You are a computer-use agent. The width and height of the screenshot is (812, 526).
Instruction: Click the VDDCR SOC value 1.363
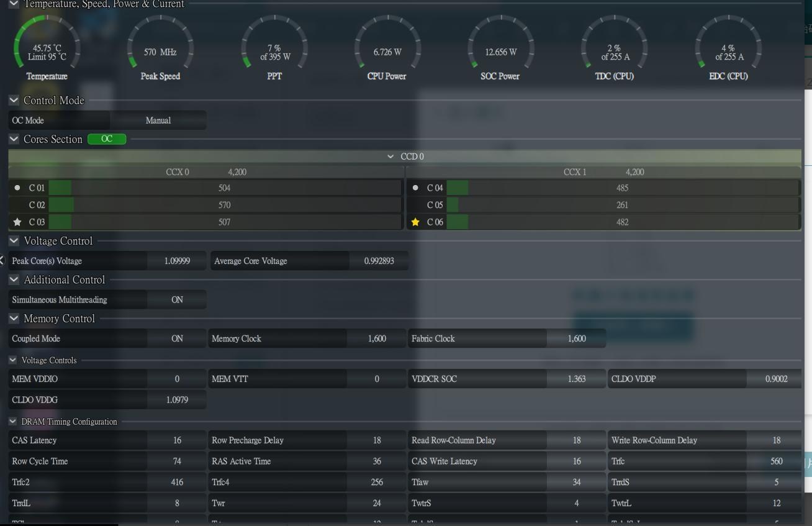[577, 379]
